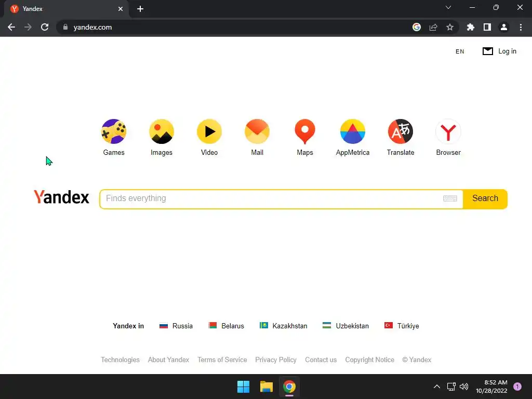Open Yandex in Belarus link

226,326
